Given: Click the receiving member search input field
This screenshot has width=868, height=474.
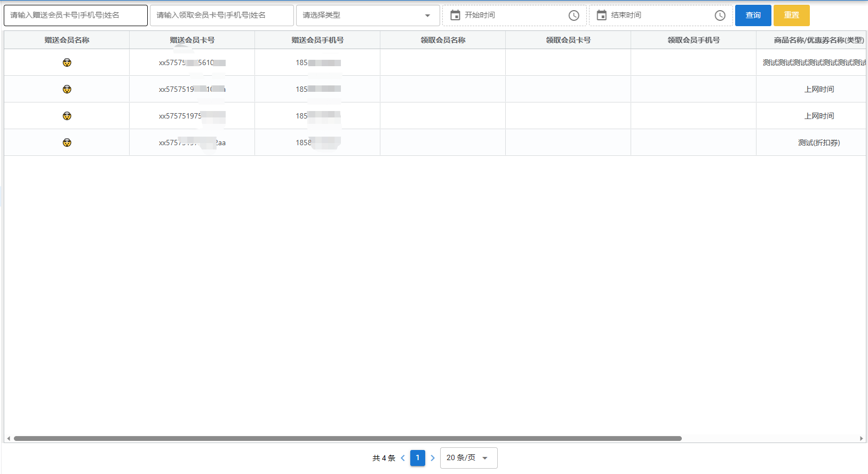Looking at the screenshot, I should pyautogui.click(x=222, y=15).
